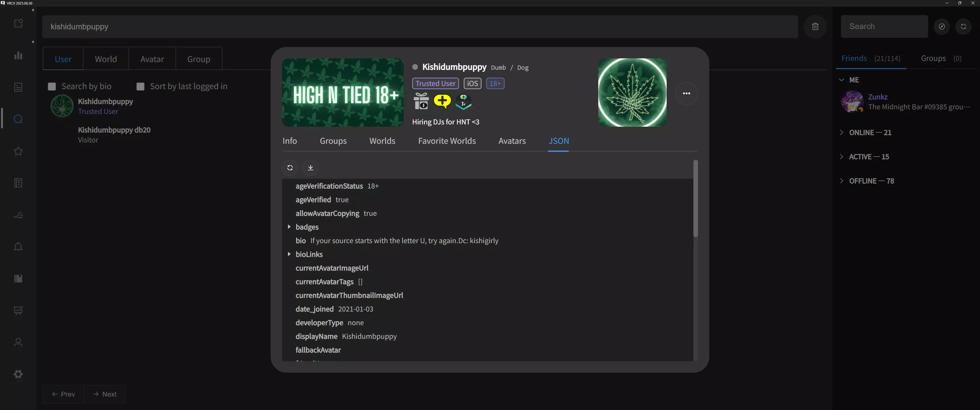980x410 pixels.
Task: Switch to the Groups (0) panel tab
Action: point(941,59)
